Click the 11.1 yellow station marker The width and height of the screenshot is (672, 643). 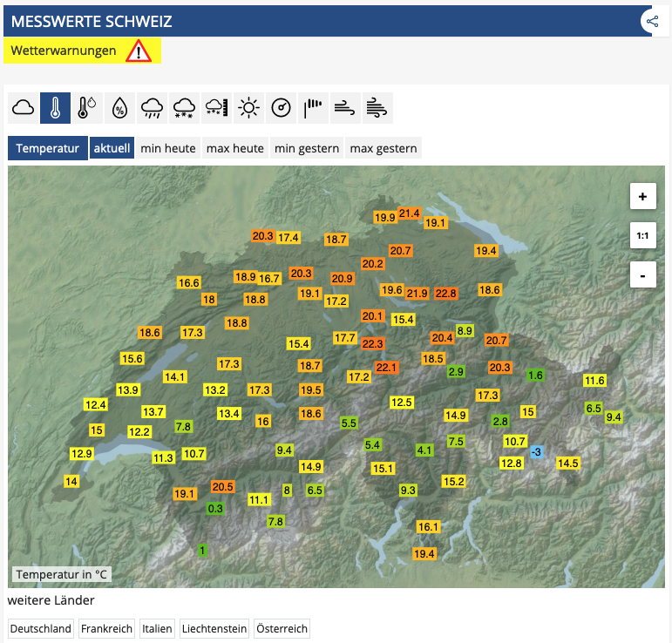pyautogui.click(x=259, y=500)
